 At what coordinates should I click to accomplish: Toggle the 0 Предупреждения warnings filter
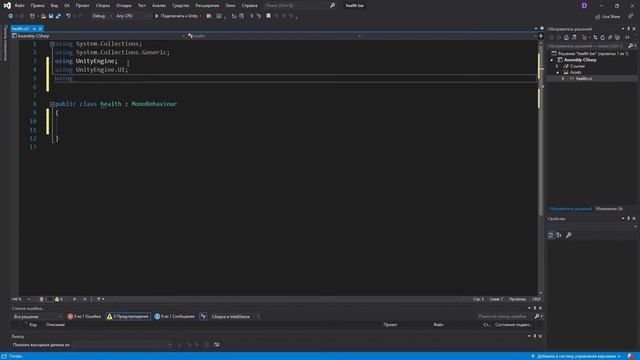pos(128,317)
